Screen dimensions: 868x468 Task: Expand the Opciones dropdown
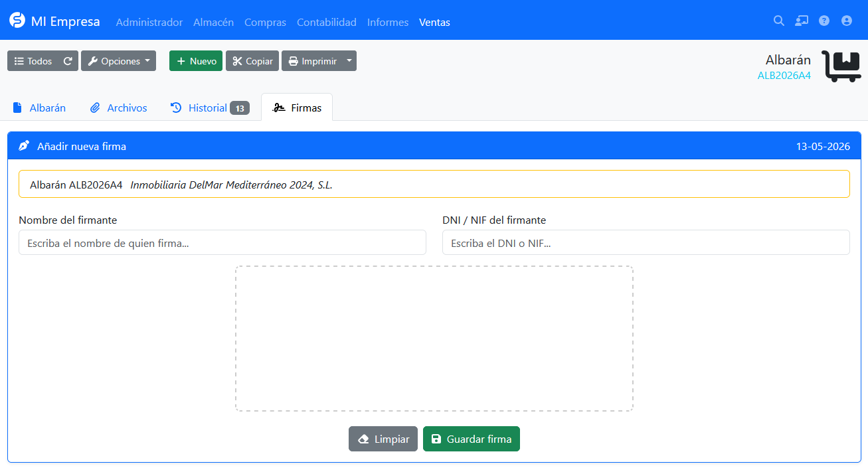118,61
